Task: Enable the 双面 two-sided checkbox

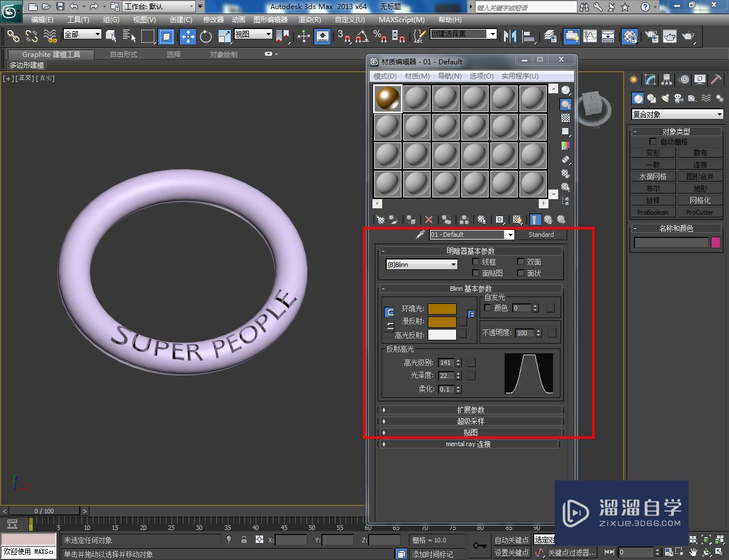Action: click(521, 262)
